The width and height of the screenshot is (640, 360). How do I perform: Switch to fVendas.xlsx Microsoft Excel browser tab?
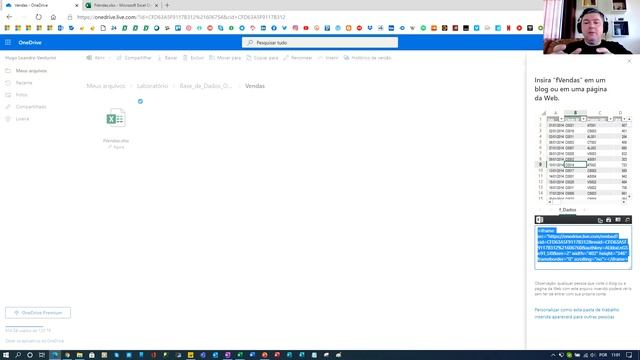[x=122, y=5]
